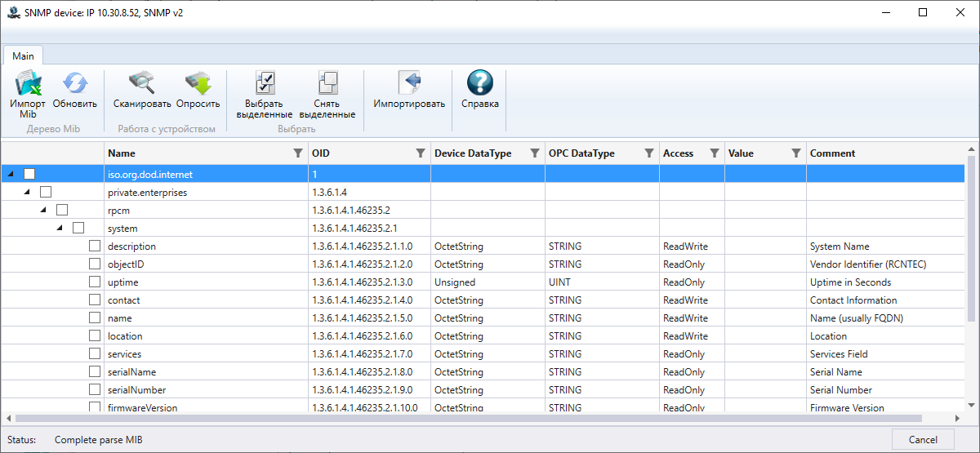980x453 pixels.
Task: Enable the description row checkbox
Action: click(95, 246)
